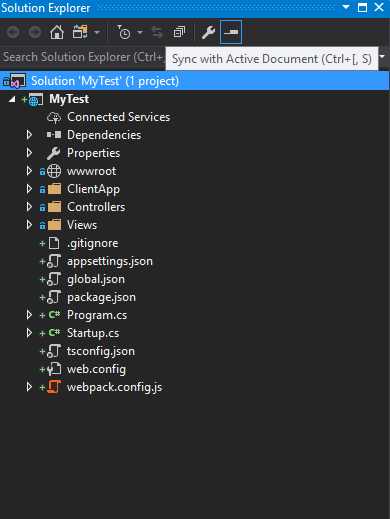Click the web project icon beside MyTest

36,99
